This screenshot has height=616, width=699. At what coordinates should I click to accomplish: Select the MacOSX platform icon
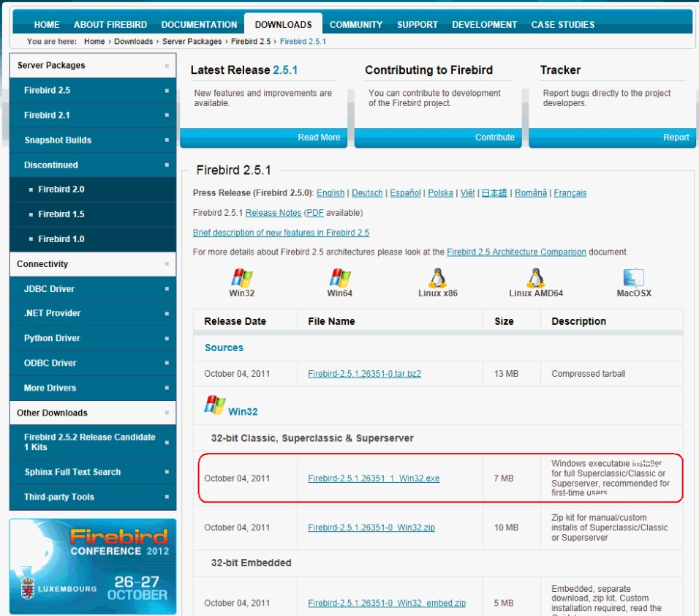633,277
